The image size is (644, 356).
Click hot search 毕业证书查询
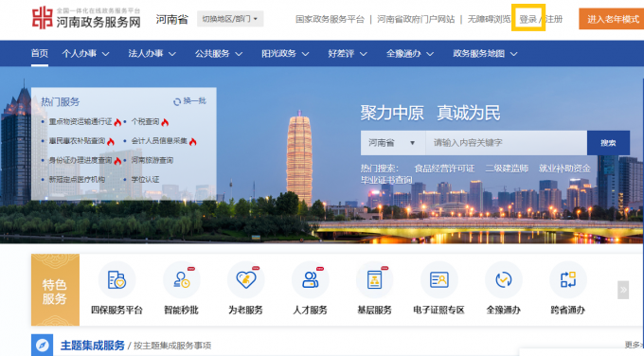coord(386,180)
